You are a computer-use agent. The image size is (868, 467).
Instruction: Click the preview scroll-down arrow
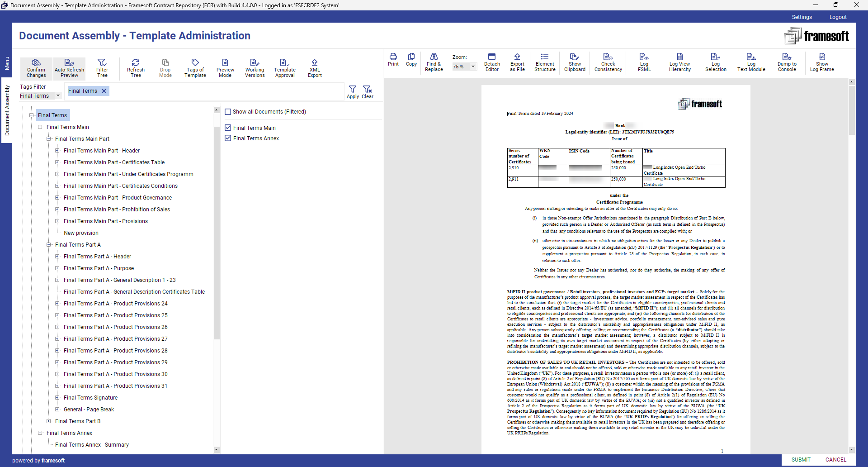(x=852, y=449)
